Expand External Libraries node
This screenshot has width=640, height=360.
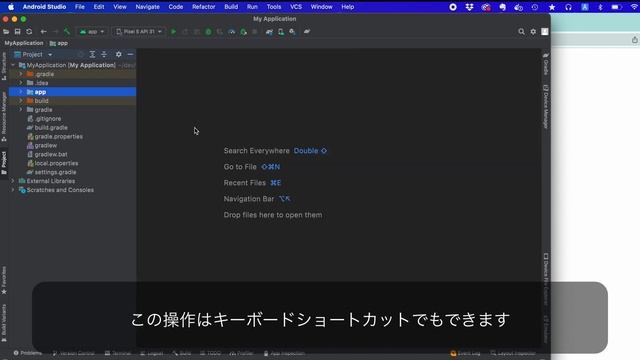tap(13, 181)
